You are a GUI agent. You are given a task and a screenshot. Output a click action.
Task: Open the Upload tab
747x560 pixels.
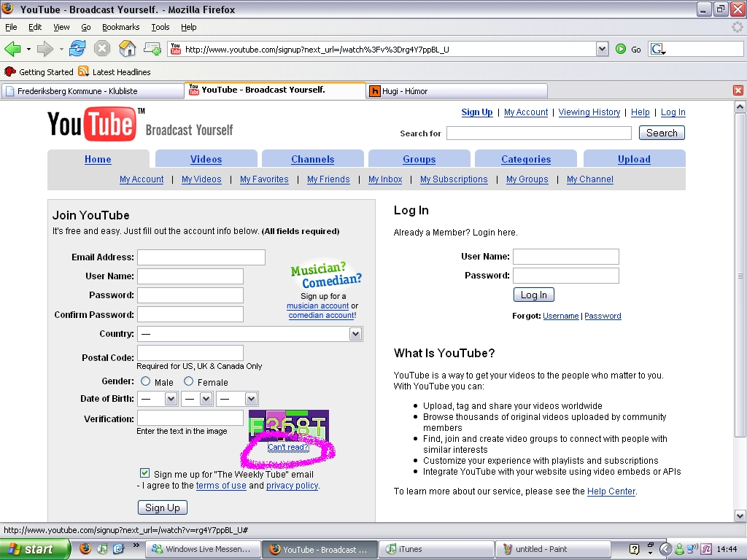tap(634, 159)
